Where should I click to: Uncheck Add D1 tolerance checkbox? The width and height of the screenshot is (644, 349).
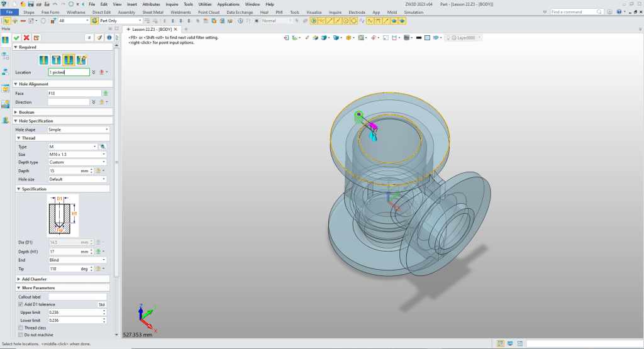21,304
